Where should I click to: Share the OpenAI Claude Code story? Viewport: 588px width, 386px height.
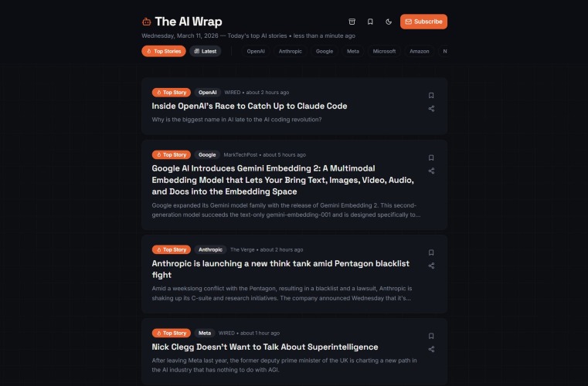pos(431,109)
